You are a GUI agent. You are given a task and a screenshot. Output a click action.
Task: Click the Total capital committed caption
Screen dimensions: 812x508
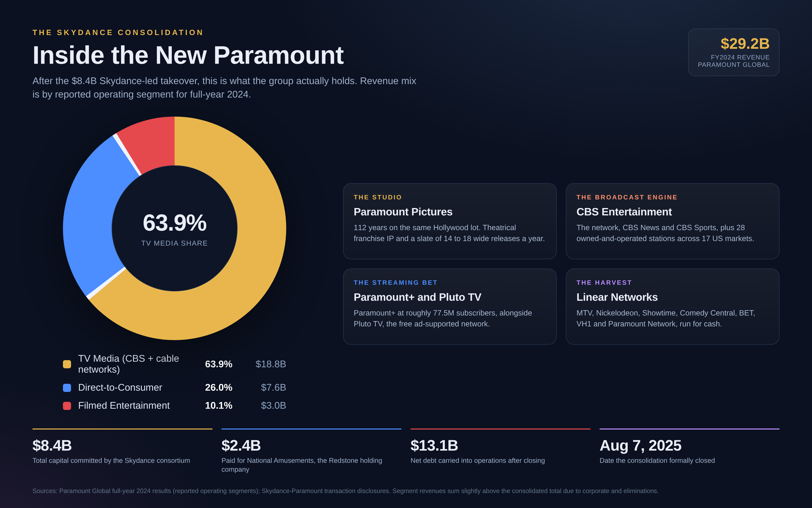tap(111, 461)
